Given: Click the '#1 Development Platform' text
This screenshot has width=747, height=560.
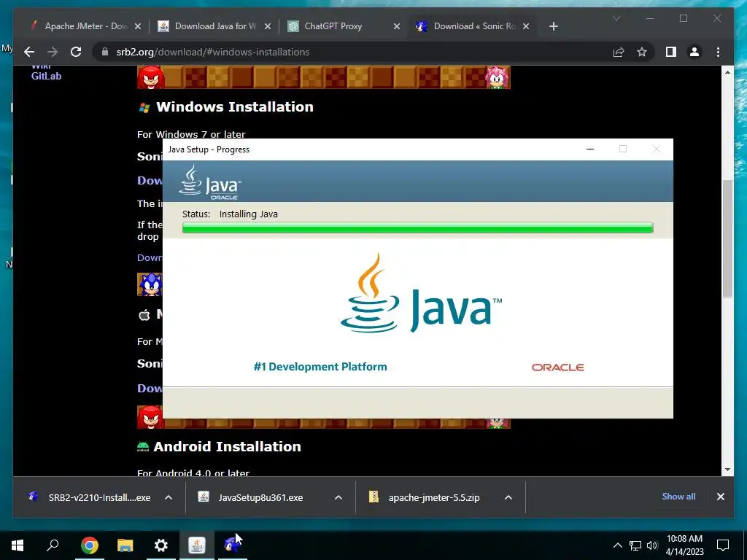Looking at the screenshot, I should tap(320, 367).
